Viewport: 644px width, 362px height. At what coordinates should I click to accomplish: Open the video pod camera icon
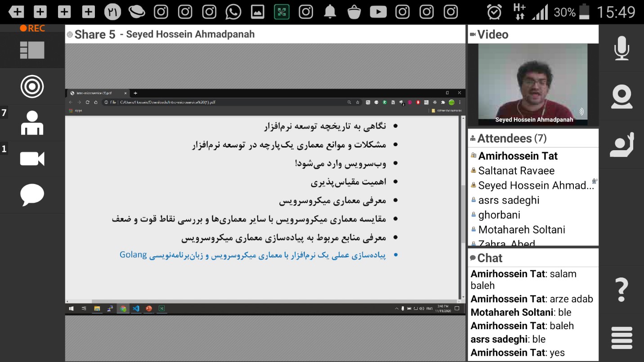point(32,159)
